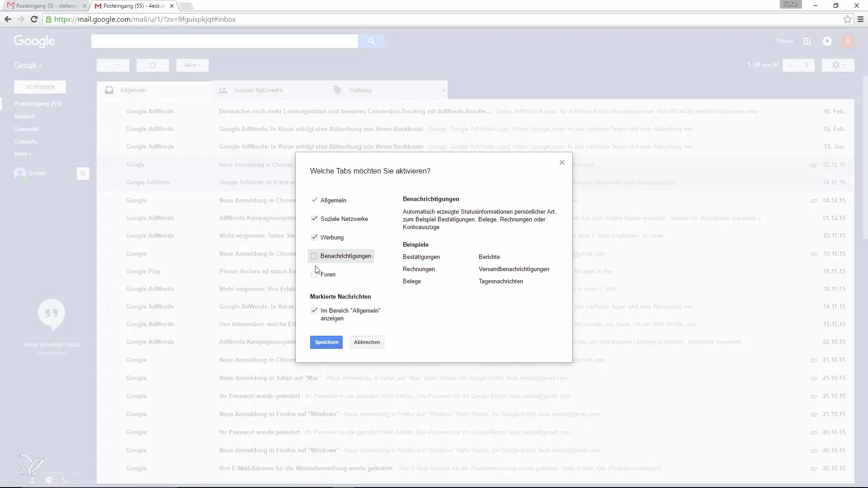Click the Google logo
This screenshot has width=868, height=488.
pyautogui.click(x=34, y=41)
